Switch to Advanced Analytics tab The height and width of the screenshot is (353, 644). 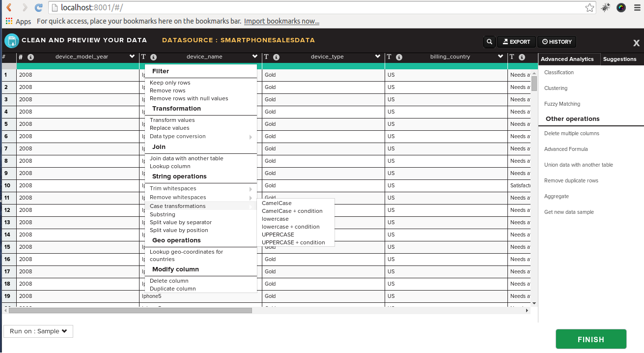tap(569, 59)
